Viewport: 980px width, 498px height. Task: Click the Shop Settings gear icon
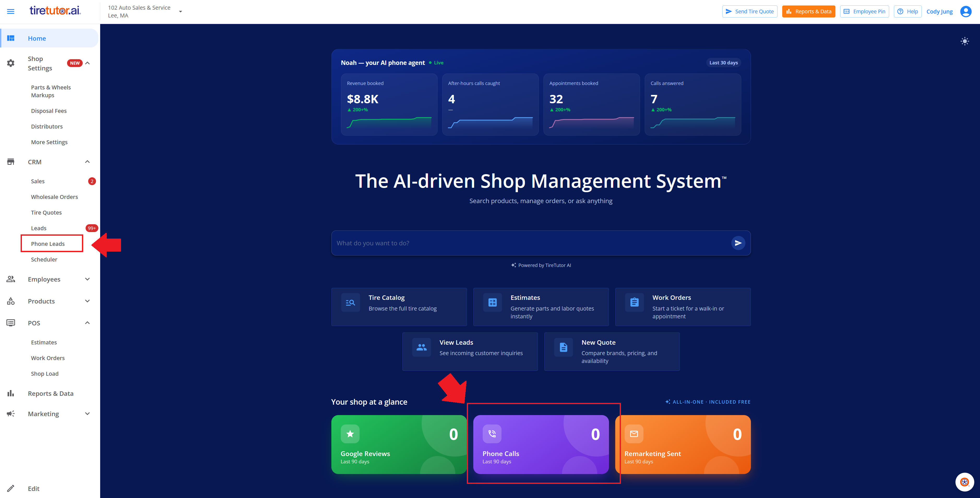[x=11, y=63]
